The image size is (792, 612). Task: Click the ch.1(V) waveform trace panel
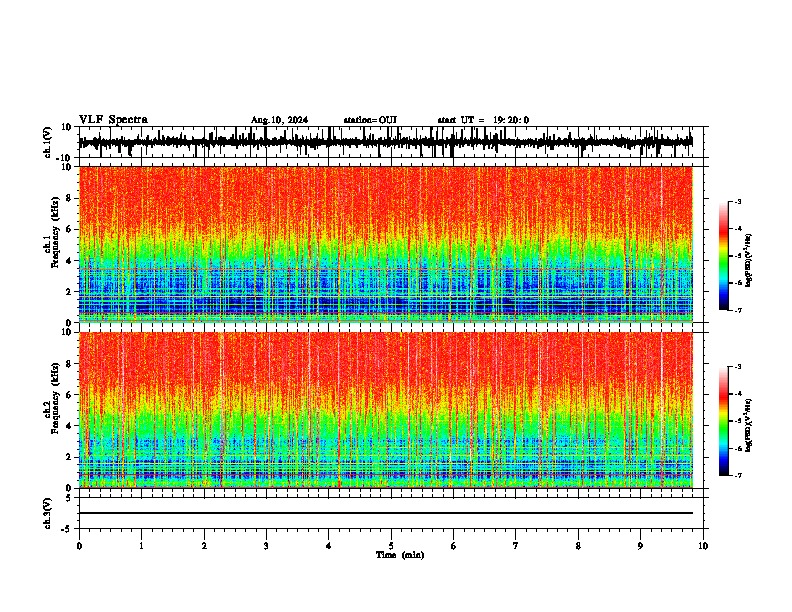pyautogui.click(x=391, y=142)
